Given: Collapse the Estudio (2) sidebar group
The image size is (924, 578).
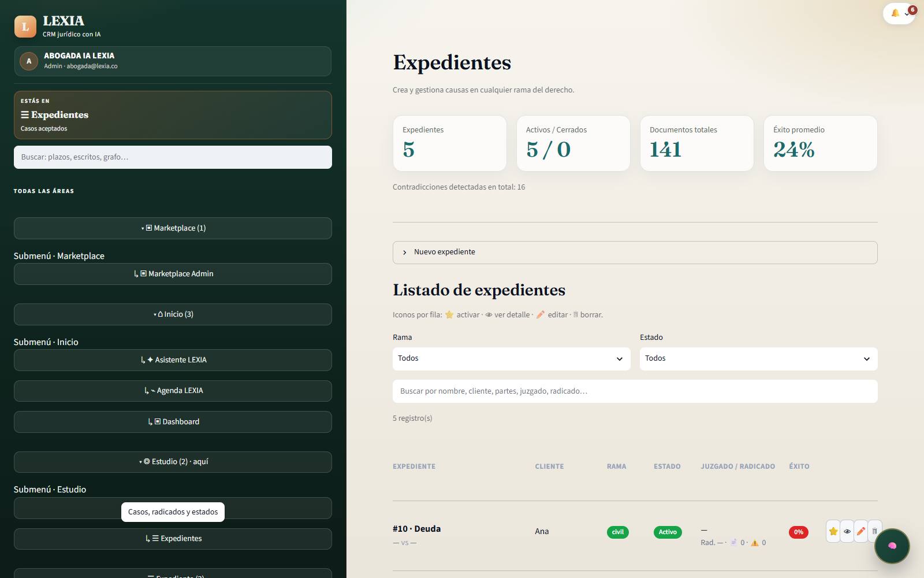Looking at the screenshot, I should coord(173,462).
